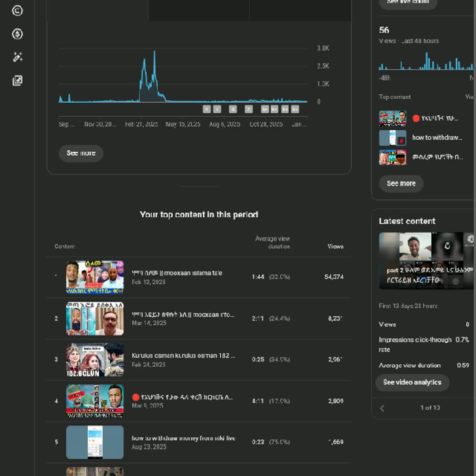The width and height of the screenshot is (476, 476).
Task: Open thumbnail of the Mar 14, 2025 video
Action: click(x=95, y=319)
